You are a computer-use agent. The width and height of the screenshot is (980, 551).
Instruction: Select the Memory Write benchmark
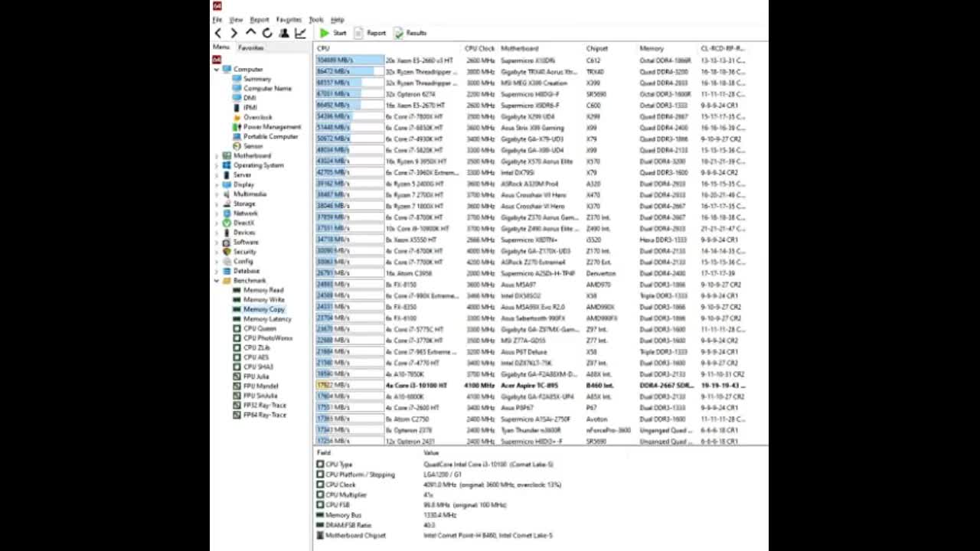click(264, 300)
